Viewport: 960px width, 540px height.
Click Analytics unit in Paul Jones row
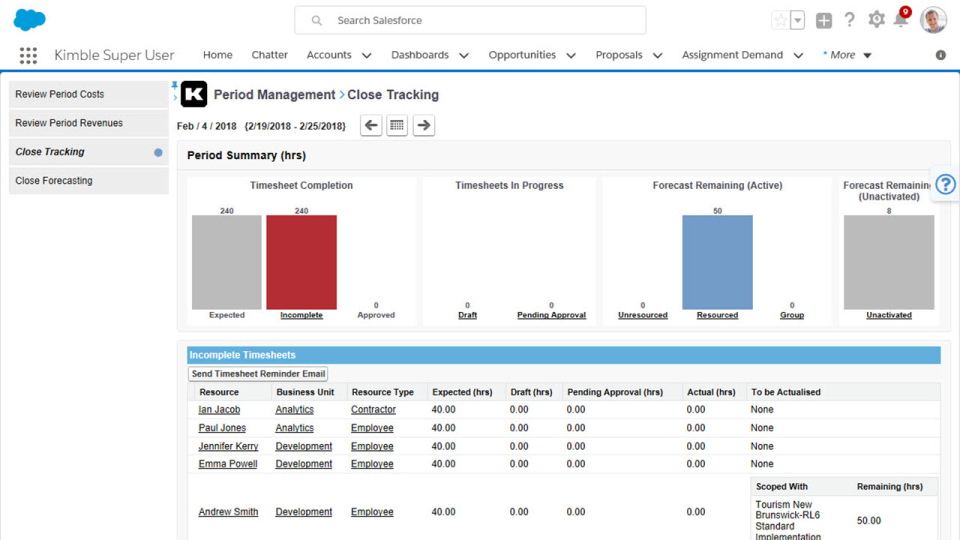[x=294, y=428]
